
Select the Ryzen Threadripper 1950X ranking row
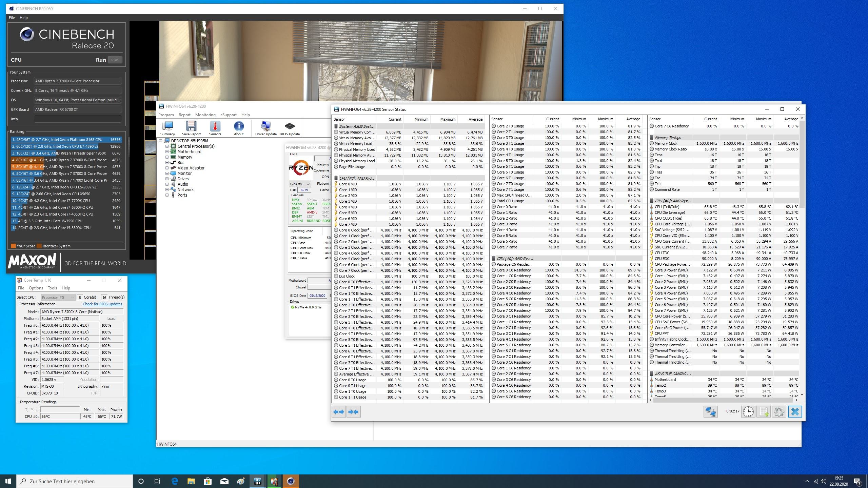(66, 153)
